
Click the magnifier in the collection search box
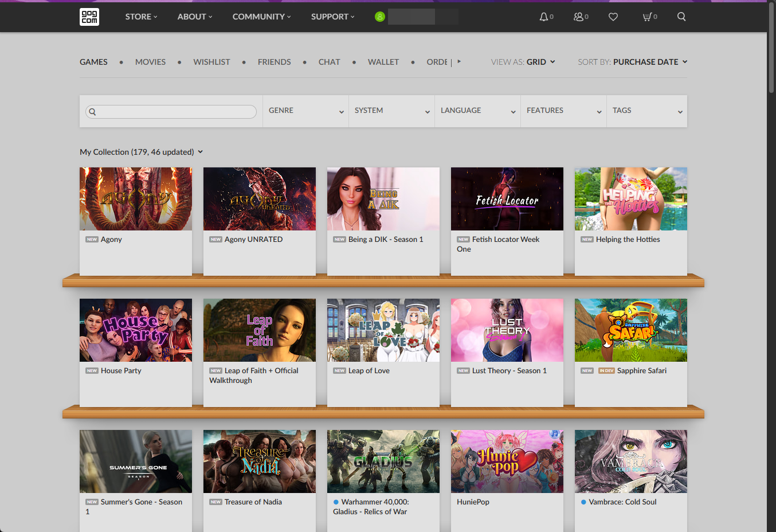[92, 112]
